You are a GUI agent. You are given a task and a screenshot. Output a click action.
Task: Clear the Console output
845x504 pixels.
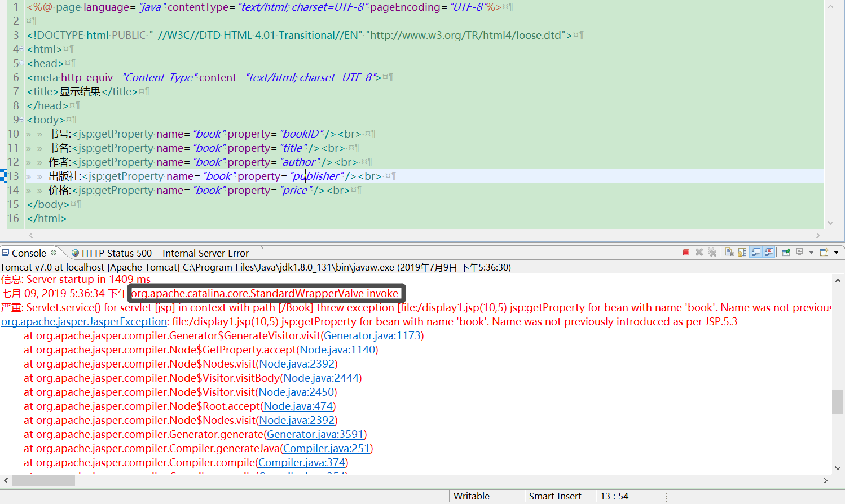(x=730, y=252)
